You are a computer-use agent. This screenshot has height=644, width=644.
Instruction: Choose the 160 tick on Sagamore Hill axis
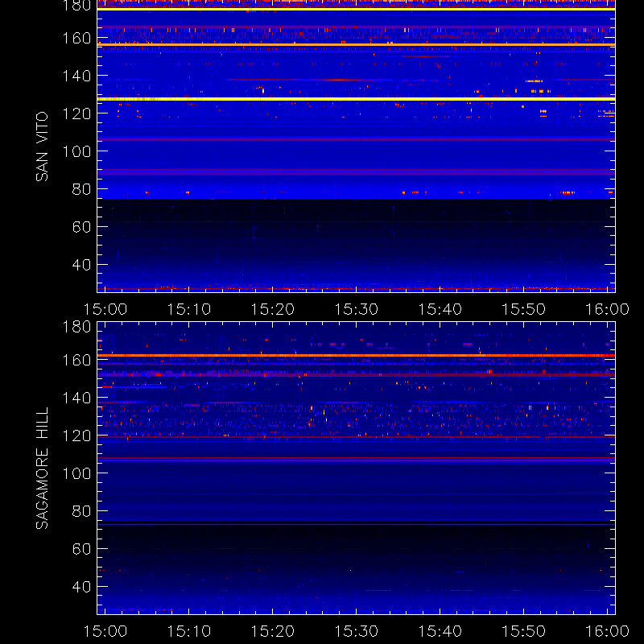(76, 360)
